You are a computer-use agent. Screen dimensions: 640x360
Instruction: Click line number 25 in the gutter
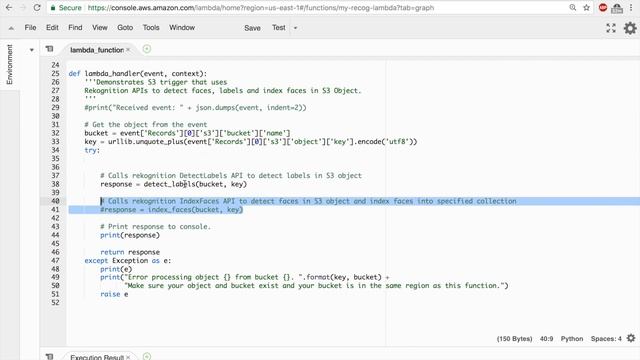click(x=55, y=73)
